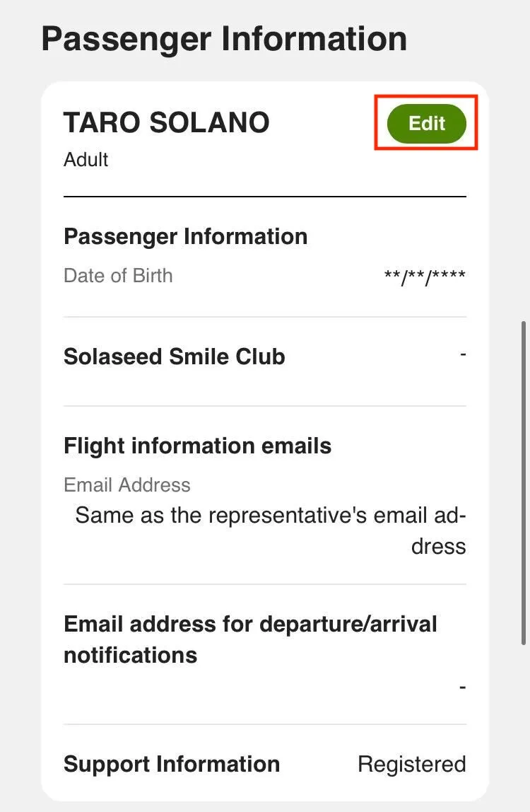Click the Registered status text
The width and height of the screenshot is (530, 812).
(411, 764)
